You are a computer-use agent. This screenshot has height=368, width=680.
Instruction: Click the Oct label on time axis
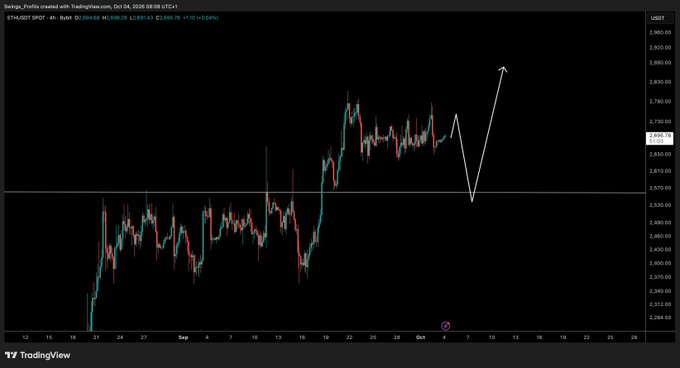pos(420,337)
